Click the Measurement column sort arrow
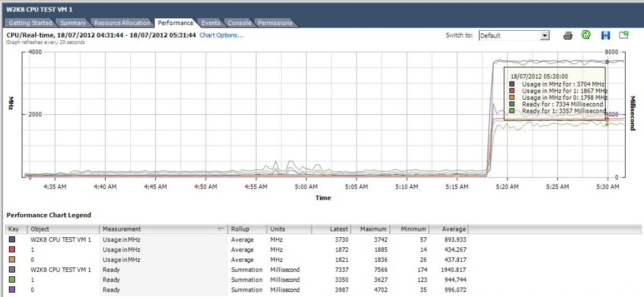Viewport: 644px width, 297px height. pyautogui.click(x=221, y=229)
